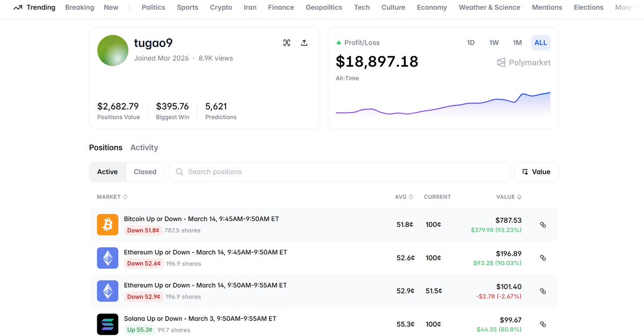The height and width of the screenshot is (336, 644).
Task: Select the 1M profit/loss range
Action: click(x=517, y=43)
